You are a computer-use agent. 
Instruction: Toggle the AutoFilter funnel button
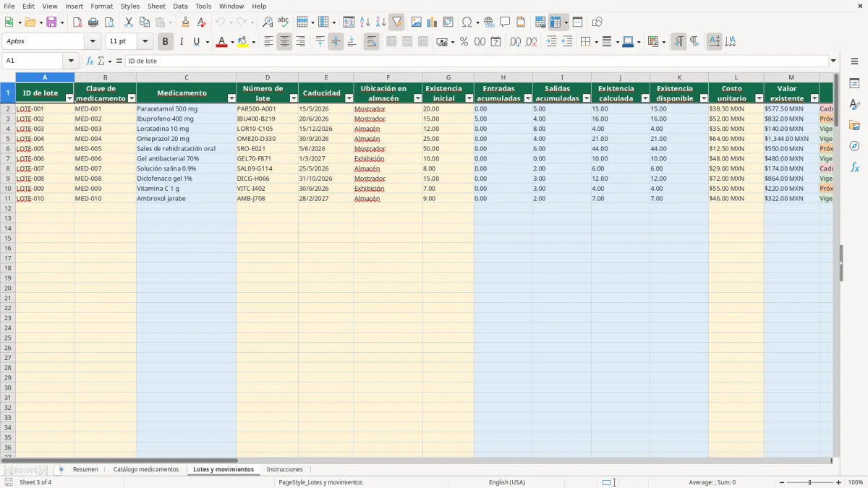tap(396, 22)
